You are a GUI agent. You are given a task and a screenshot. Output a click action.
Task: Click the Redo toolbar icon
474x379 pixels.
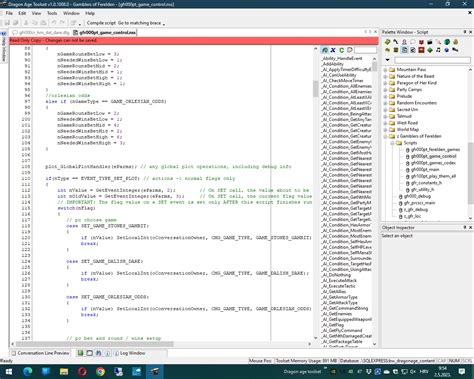(62, 23)
